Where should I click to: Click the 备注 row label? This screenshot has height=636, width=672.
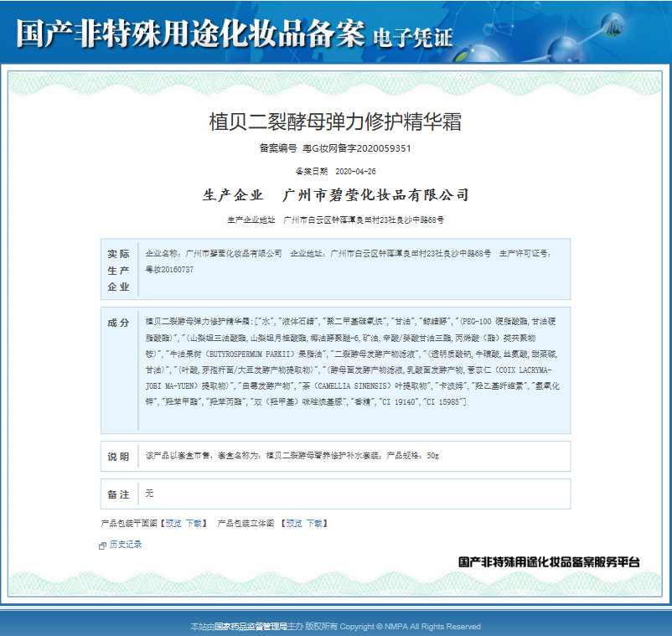pos(118,494)
